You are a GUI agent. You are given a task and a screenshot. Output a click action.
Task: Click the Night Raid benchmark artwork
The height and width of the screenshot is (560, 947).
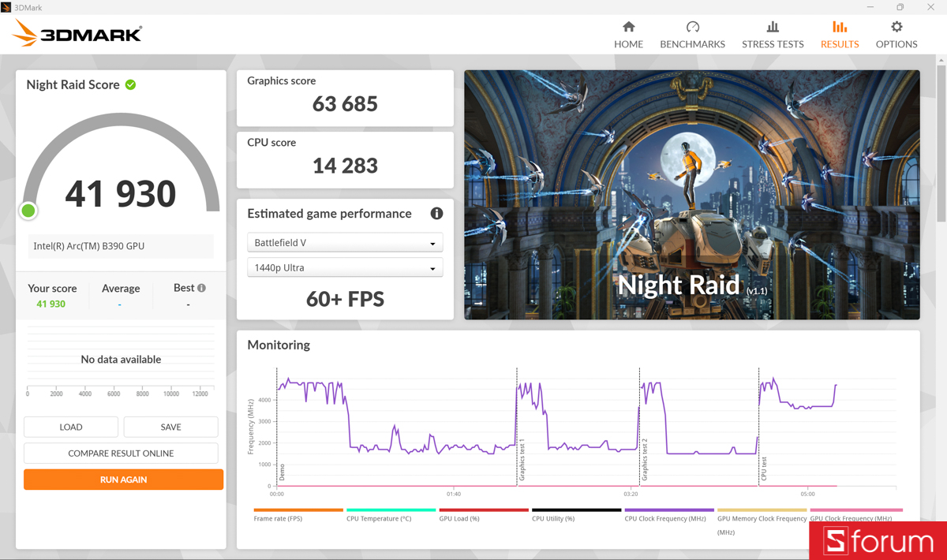691,195
